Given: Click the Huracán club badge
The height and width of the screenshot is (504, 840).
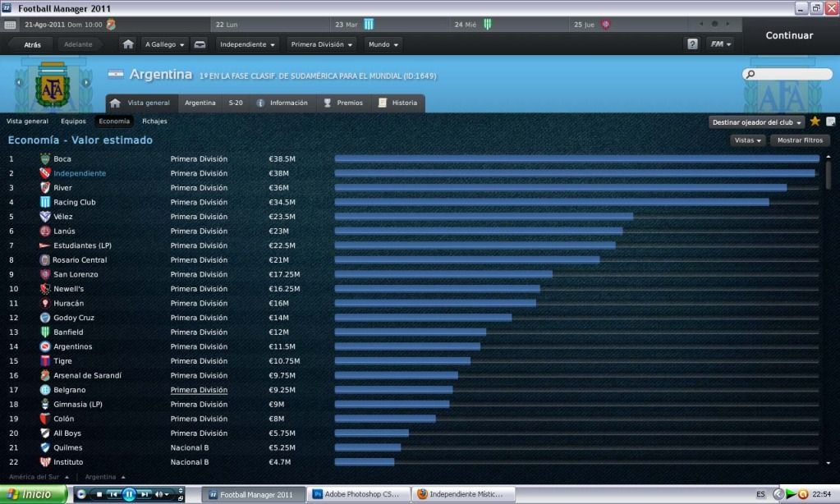Looking at the screenshot, I should pos(45,303).
